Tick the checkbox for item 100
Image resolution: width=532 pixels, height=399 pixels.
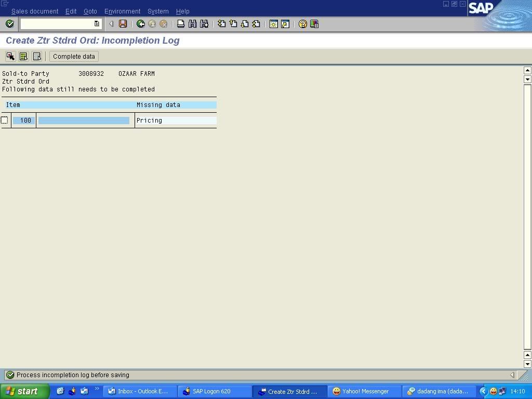pos(5,121)
